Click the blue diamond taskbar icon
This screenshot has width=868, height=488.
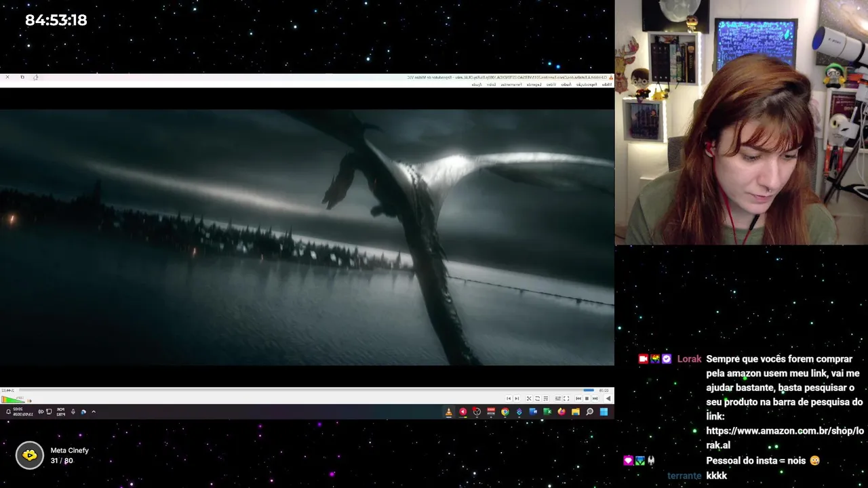pyautogui.click(x=519, y=411)
